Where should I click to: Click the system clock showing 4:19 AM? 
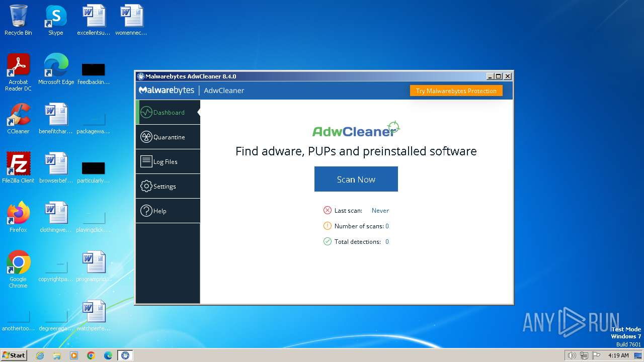click(x=618, y=355)
